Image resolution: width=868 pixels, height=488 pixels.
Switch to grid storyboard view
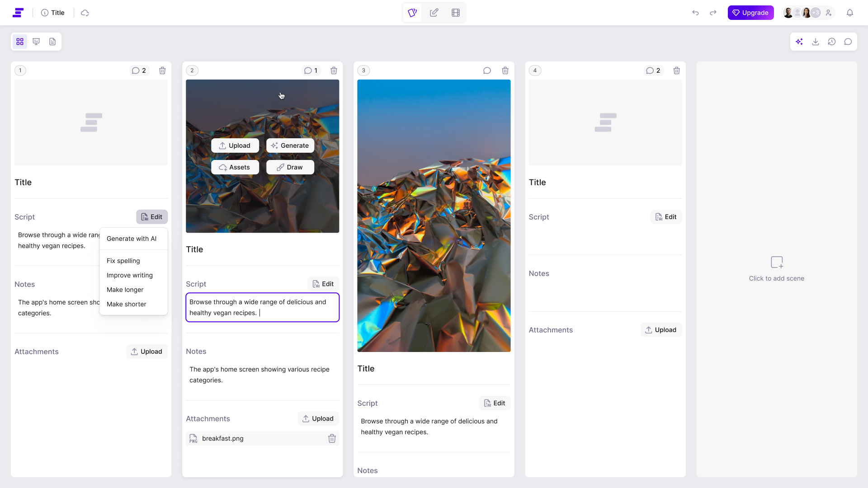pyautogui.click(x=20, y=42)
